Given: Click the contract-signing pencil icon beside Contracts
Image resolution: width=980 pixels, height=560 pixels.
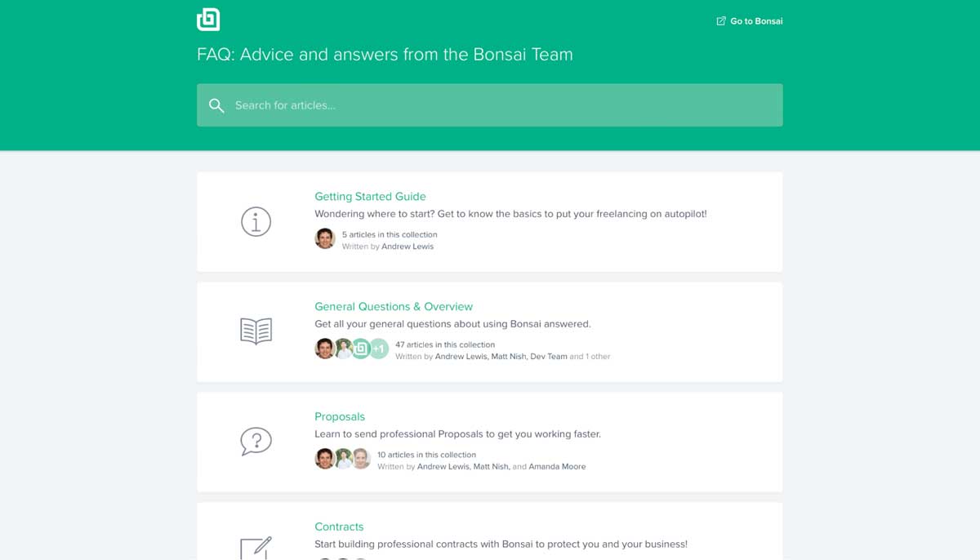Looking at the screenshot, I should (x=256, y=549).
